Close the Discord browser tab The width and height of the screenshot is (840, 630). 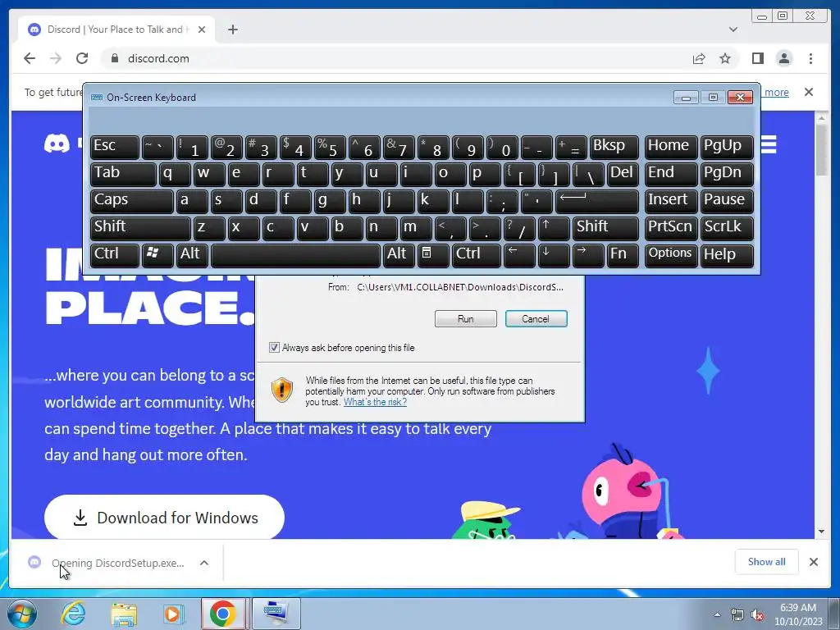(202, 30)
